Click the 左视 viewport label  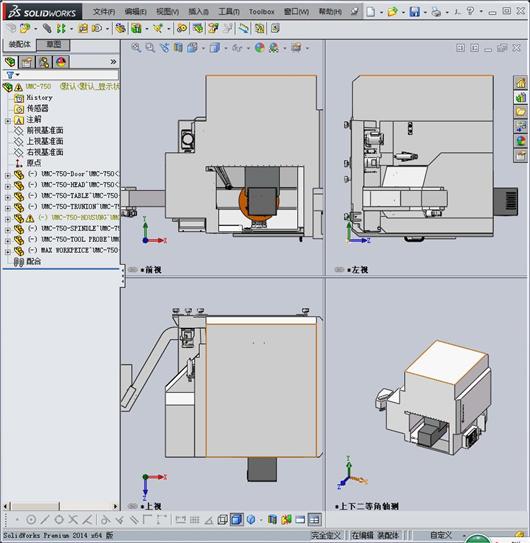360,270
